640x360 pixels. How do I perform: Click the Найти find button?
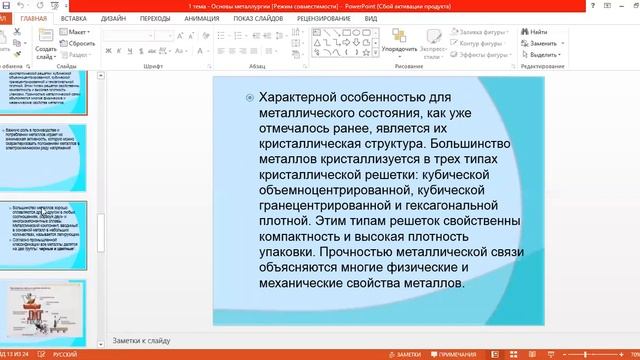535,32
